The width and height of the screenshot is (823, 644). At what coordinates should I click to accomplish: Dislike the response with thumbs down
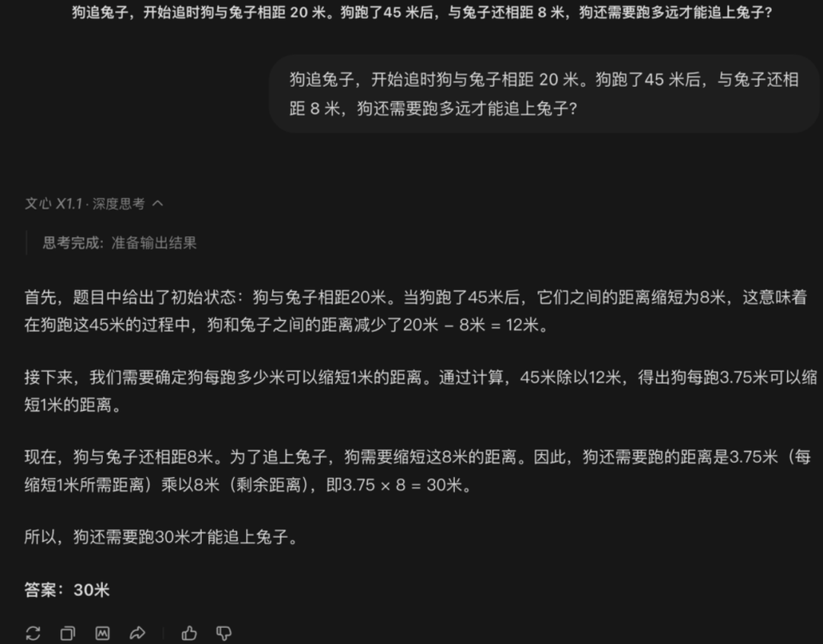pyautogui.click(x=224, y=633)
